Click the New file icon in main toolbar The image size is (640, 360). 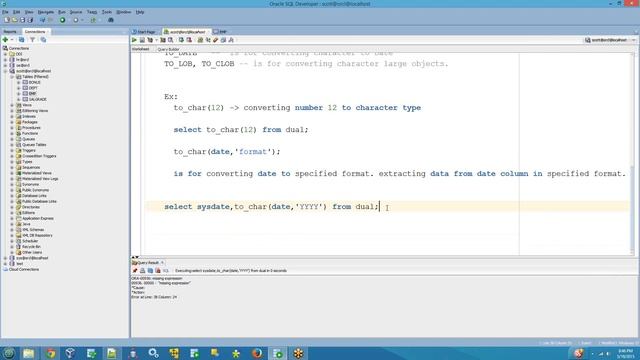tap(7, 20)
